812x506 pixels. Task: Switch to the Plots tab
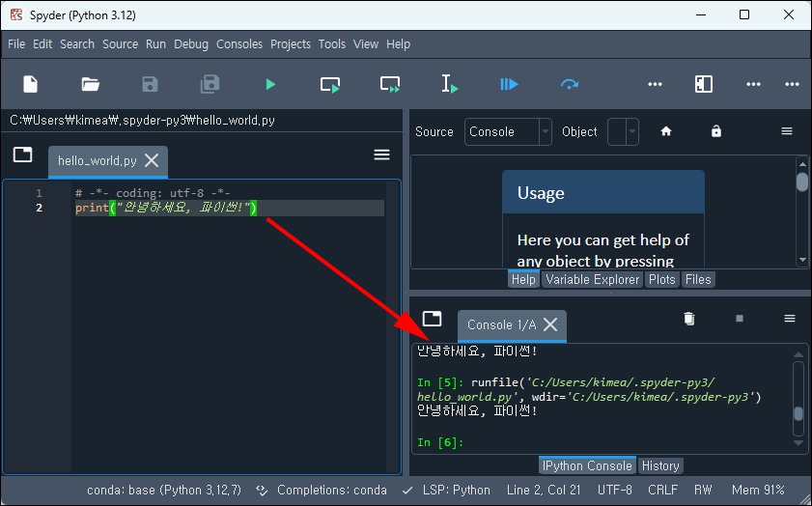tap(661, 280)
